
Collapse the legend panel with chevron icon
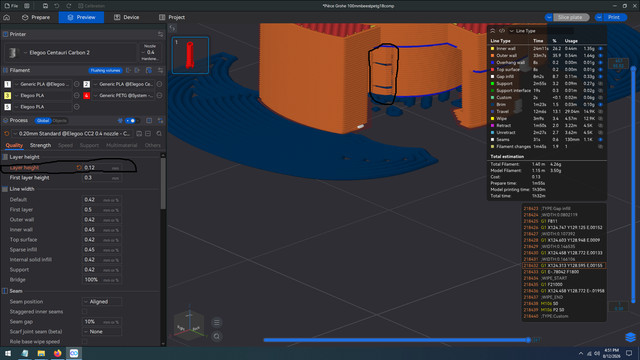point(493,31)
